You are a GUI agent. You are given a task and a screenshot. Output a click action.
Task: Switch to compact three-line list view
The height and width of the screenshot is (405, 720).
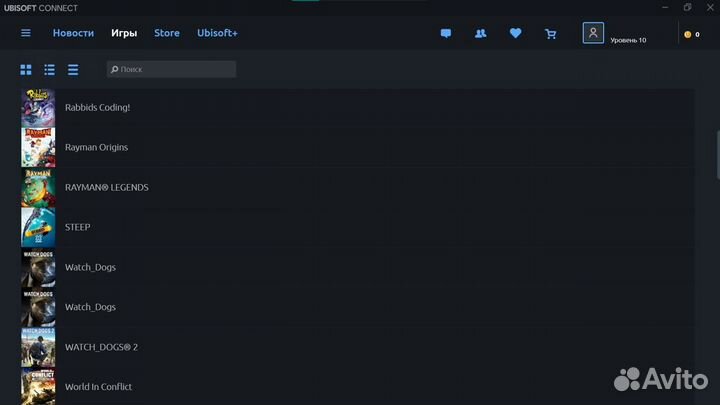73,70
